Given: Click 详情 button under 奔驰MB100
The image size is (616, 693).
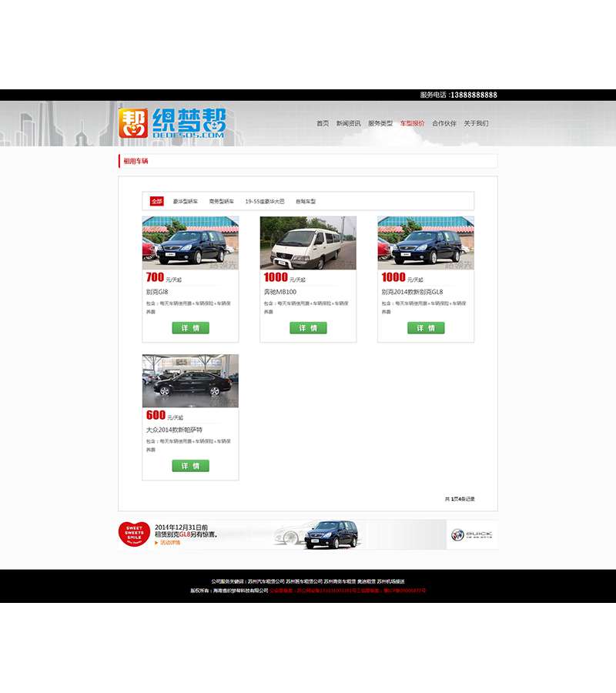Looking at the screenshot, I should 308,328.
